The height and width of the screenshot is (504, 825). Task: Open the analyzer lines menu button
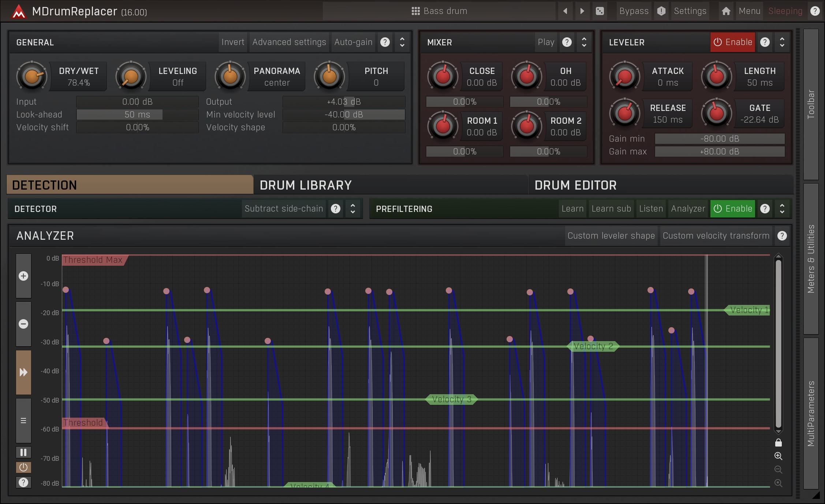coord(23,421)
